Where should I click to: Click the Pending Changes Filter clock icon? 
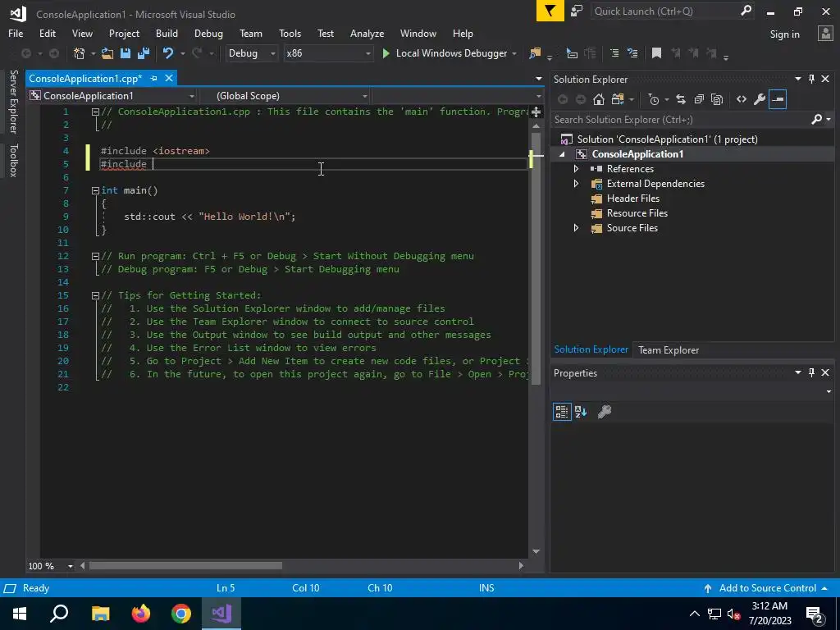654,99
